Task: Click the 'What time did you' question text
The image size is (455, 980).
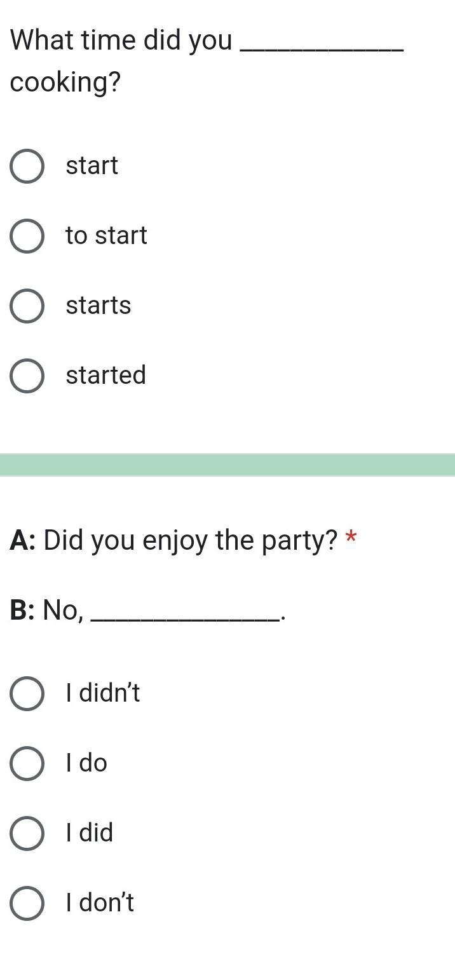Action: [x=121, y=40]
